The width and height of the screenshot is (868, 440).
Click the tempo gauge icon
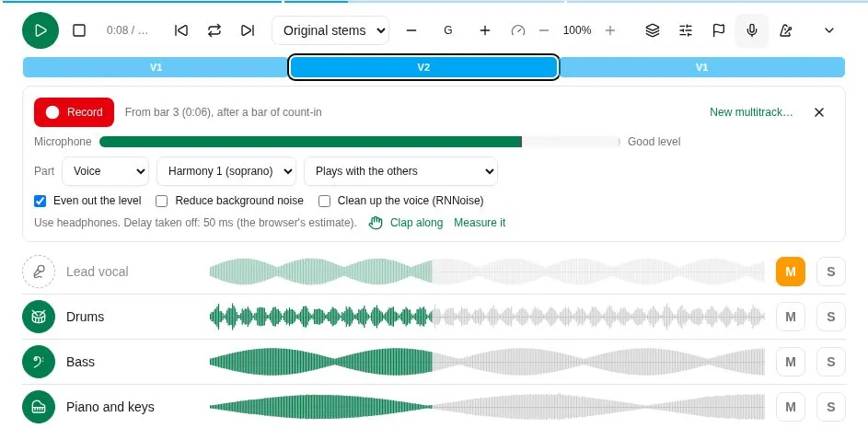518,30
